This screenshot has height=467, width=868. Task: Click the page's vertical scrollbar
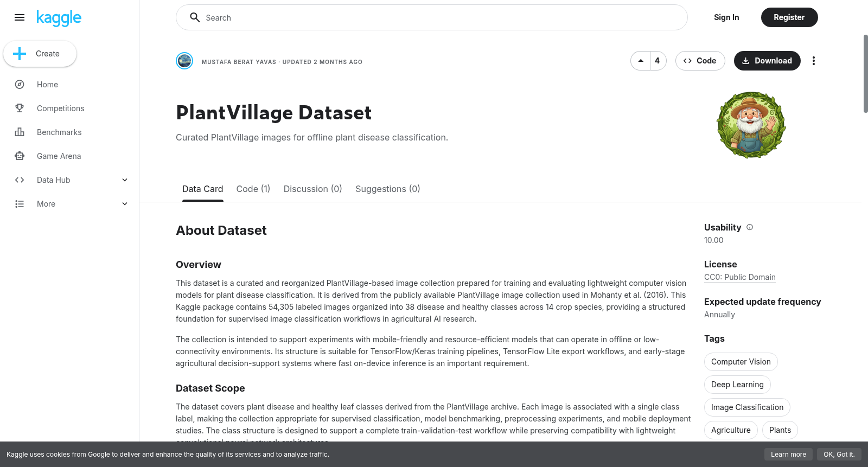click(865, 74)
